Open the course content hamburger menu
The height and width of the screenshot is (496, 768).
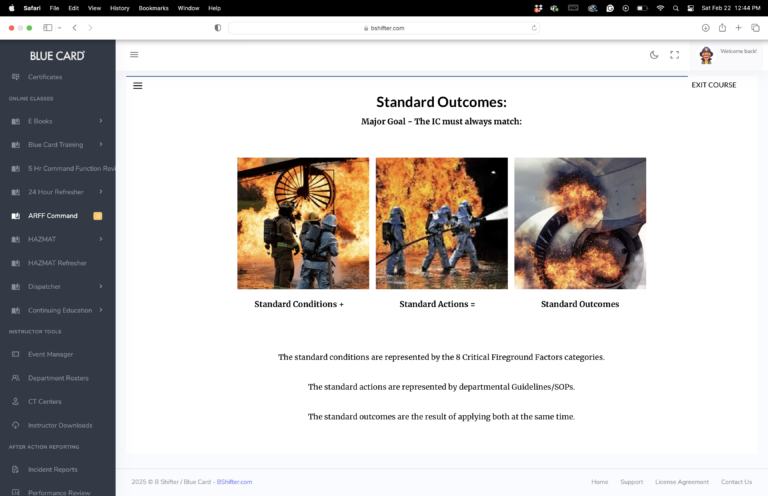[x=138, y=86]
